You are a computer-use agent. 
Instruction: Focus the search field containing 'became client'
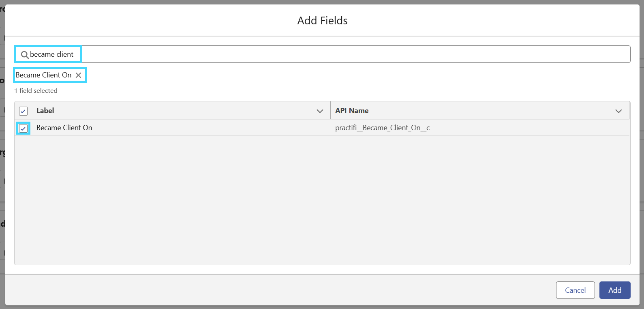(322, 54)
